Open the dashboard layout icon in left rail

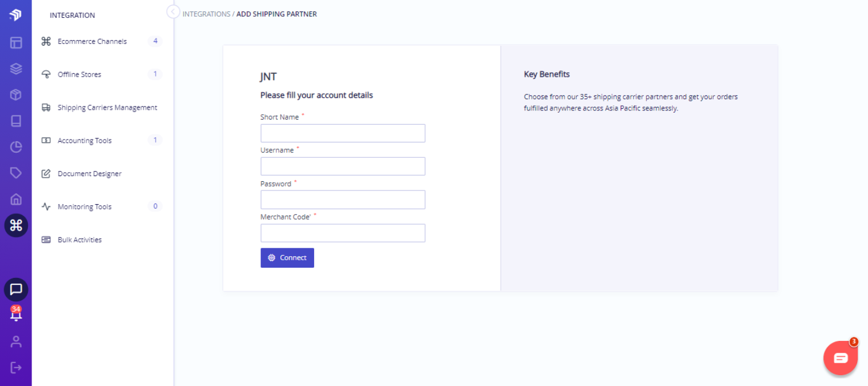[x=16, y=42]
